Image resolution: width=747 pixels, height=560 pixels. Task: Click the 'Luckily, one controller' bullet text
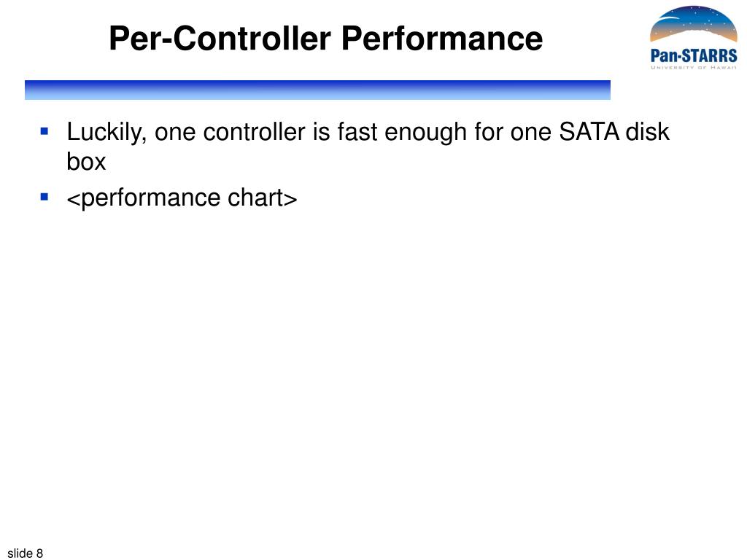(368, 146)
